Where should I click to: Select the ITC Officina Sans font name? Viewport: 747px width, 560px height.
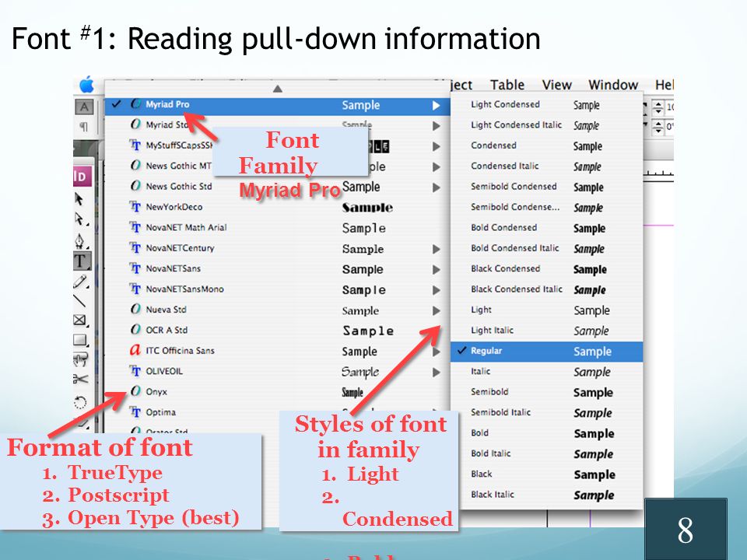[180, 351]
